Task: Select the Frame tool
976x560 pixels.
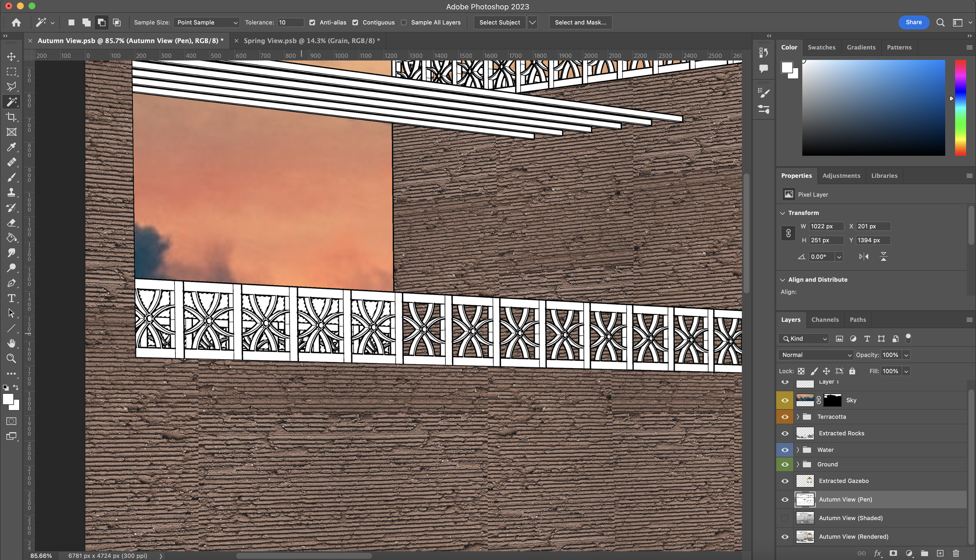Action: [x=11, y=132]
